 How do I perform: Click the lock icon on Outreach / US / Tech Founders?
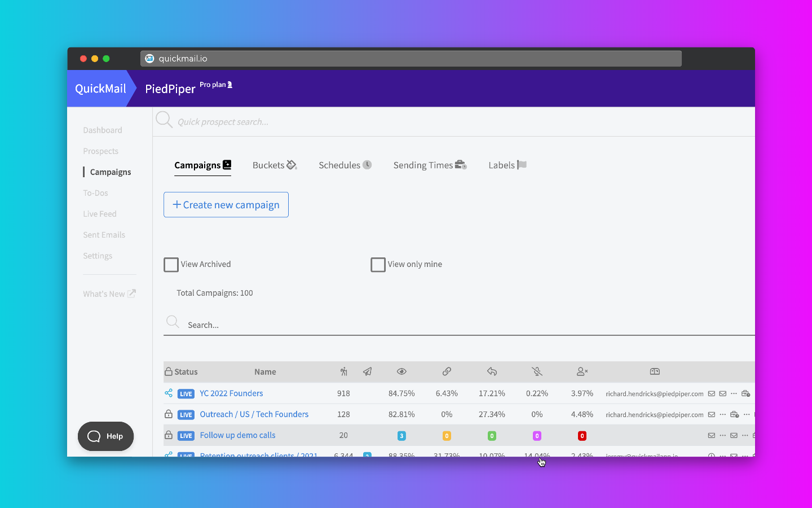[169, 414]
